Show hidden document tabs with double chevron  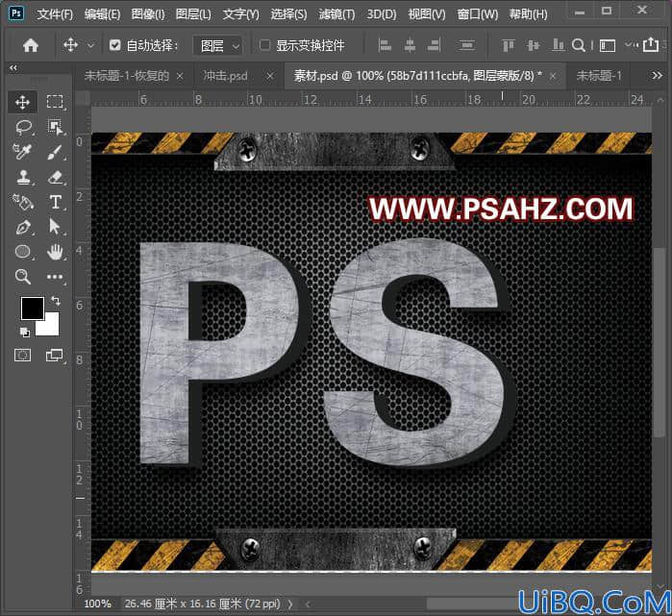coord(657,76)
